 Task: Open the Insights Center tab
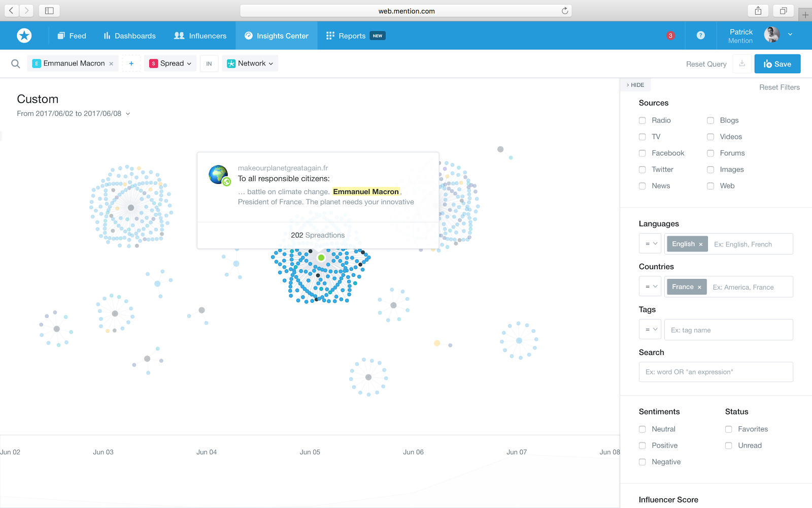[x=277, y=36]
